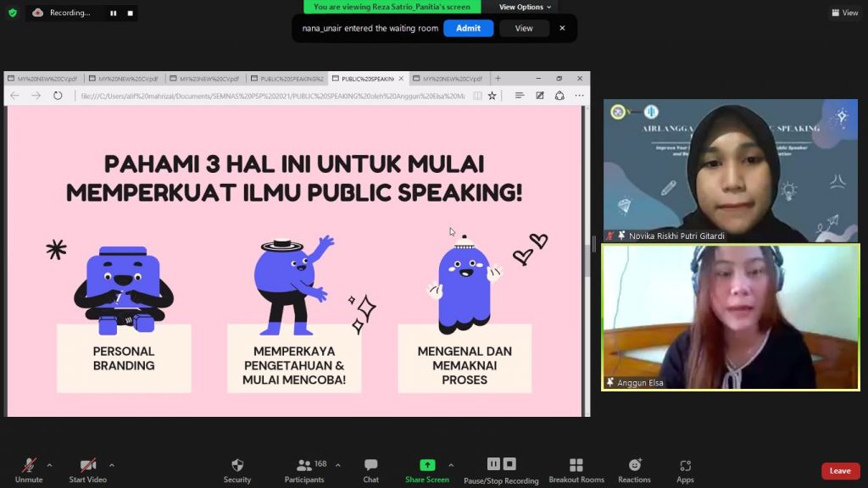Pause the recording in the top bar
Image resolution: width=868 pixels, height=488 pixels.
click(x=114, y=13)
